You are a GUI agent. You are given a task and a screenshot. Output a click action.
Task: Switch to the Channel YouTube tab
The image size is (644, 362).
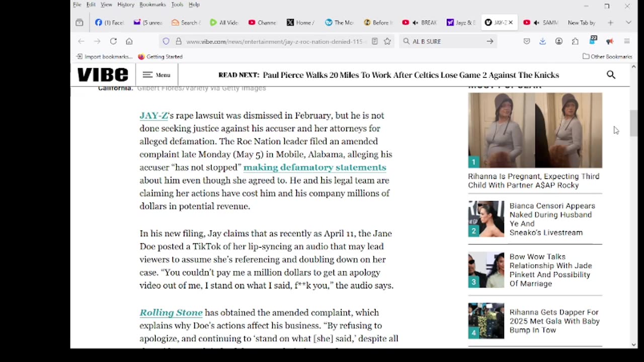coord(262,23)
